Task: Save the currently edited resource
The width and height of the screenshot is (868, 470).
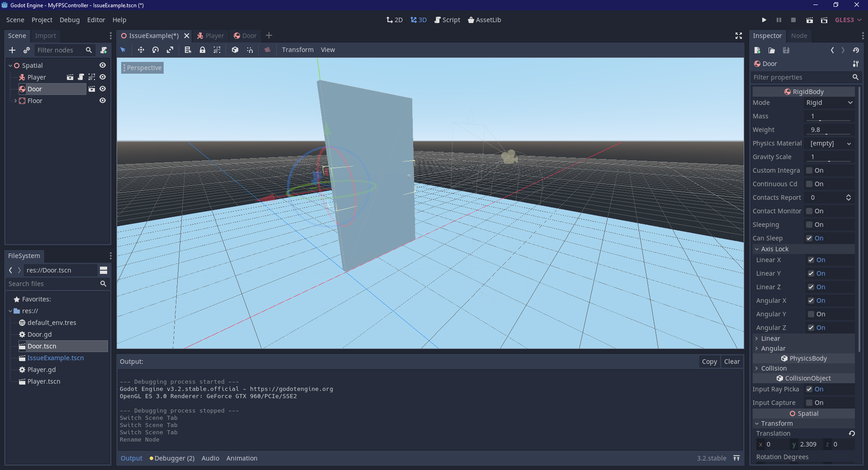Action: (x=786, y=50)
